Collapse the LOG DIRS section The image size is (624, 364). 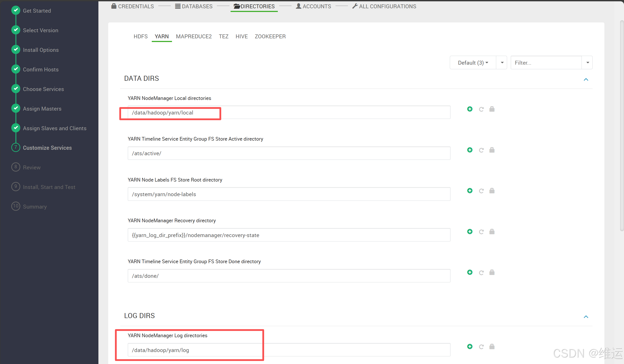pyautogui.click(x=586, y=317)
